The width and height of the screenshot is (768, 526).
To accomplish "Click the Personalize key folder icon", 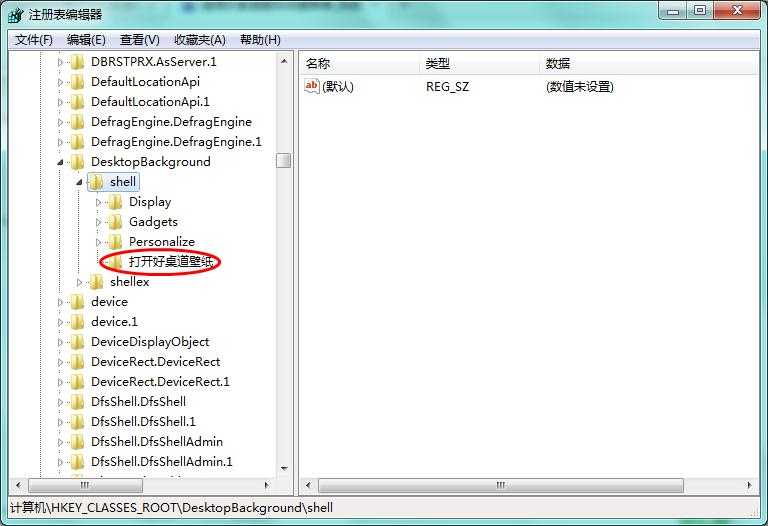I will [115, 241].
